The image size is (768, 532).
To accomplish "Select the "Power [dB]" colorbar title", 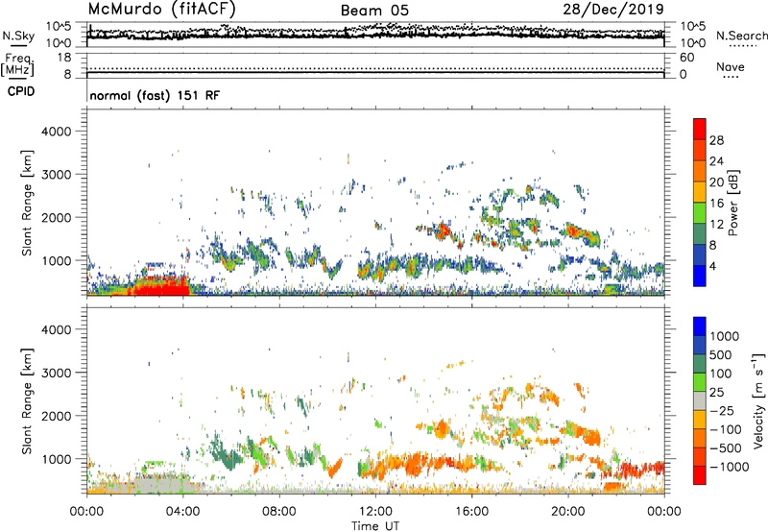I will tap(733, 203).
